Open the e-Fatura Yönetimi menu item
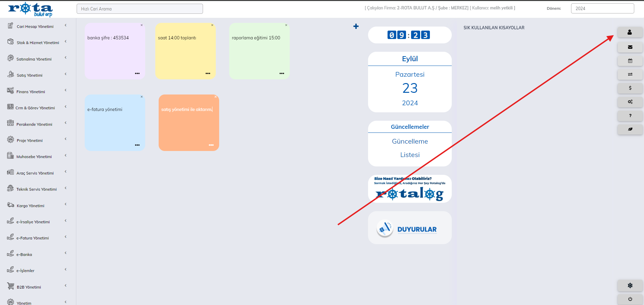Screen dimensions: 644x305 pos(33,238)
